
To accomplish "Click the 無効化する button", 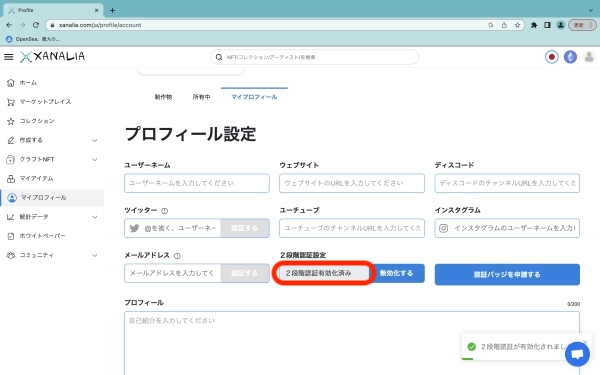I will pos(396,273).
